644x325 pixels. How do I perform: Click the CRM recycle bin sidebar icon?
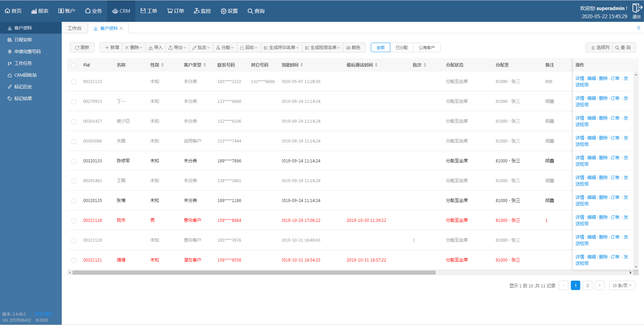pos(10,75)
